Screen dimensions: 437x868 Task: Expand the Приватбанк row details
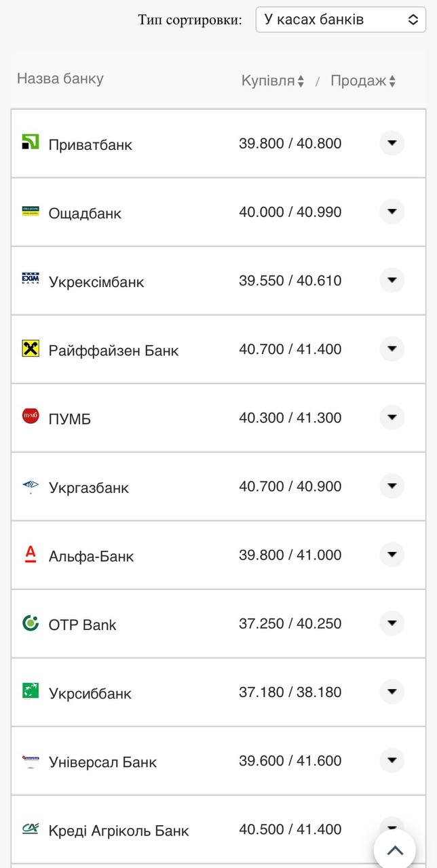pyautogui.click(x=392, y=143)
